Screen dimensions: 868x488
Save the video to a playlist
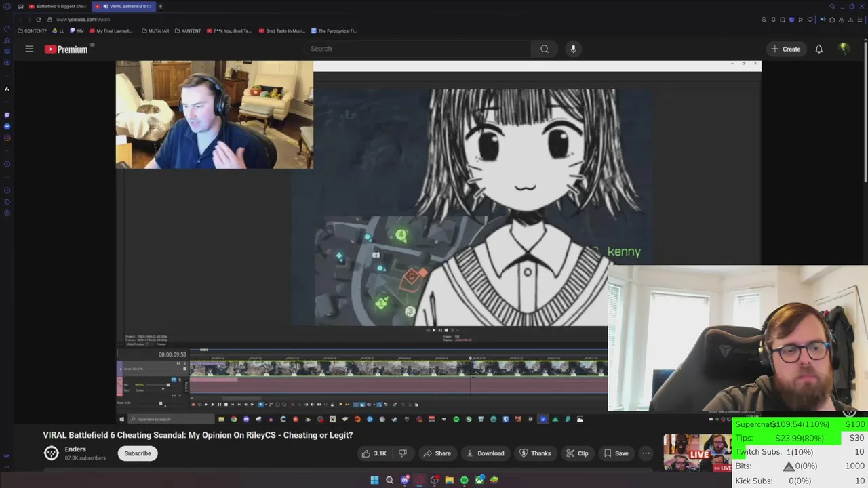tap(616, 453)
